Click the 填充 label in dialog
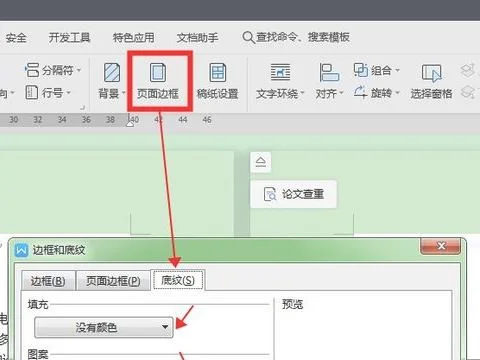 [x=38, y=304]
